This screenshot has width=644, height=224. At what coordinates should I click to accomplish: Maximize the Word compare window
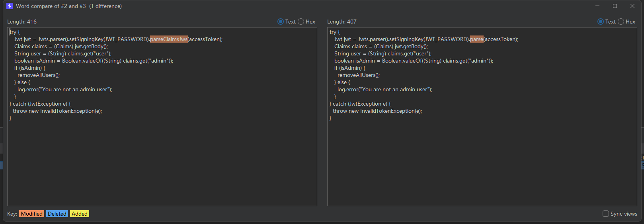(x=615, y=6)
